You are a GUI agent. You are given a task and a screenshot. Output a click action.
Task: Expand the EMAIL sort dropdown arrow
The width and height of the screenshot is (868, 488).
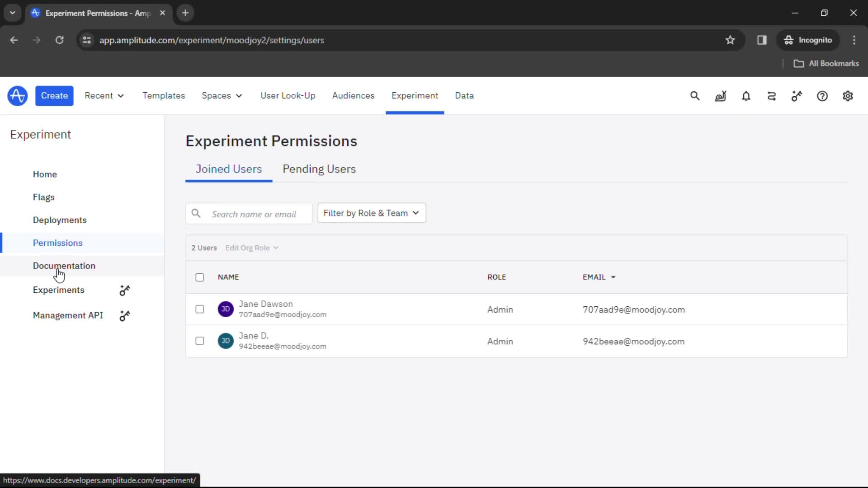pyautogui.click(x=613, y=277)
